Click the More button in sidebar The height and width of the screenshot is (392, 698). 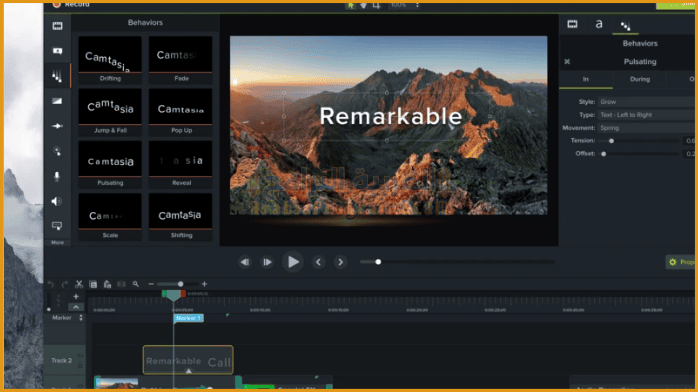pos(57,242)
